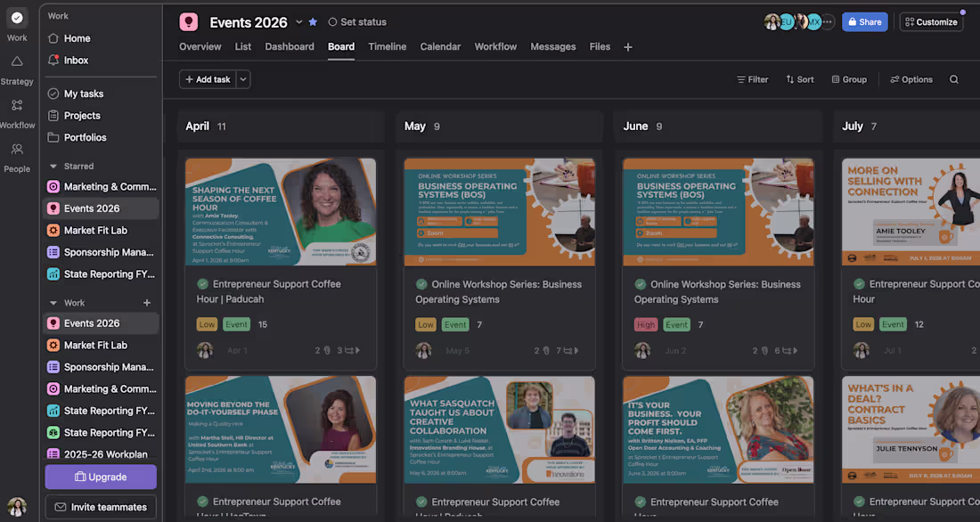Switch to the List tab
Viewport: 980px width, 522px height.
(x=243, y=47)
